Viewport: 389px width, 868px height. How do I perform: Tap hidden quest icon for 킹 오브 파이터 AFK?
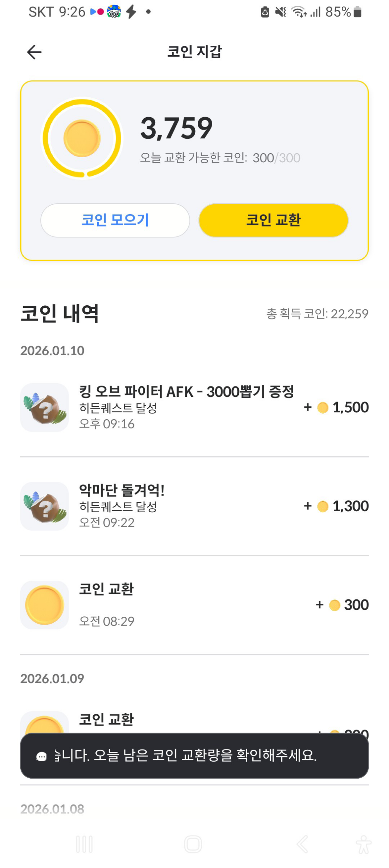[45, 407]
